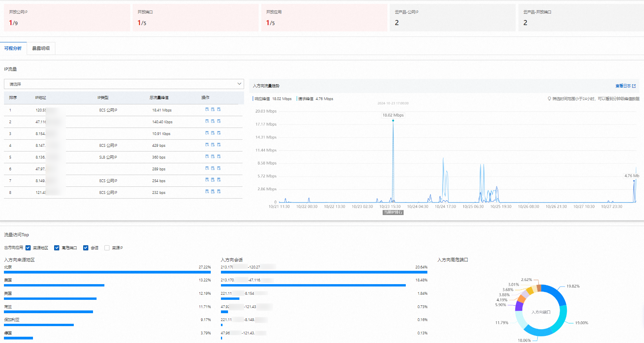Screen dimensions: 644x343
Task: Click the IP类型 column header
Action: (x=103, y=98)
